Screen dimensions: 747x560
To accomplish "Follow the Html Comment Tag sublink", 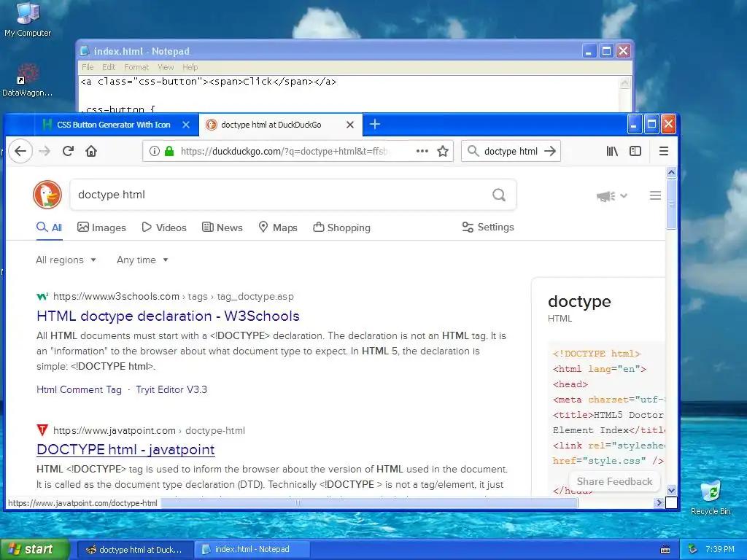I will click(x=79, y=389).
